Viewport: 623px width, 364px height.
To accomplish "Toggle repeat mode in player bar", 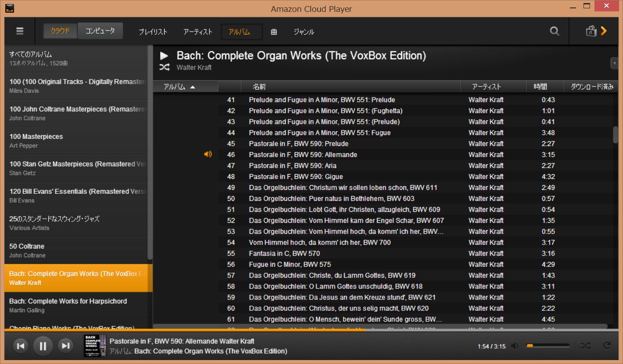I will point(607,346).
